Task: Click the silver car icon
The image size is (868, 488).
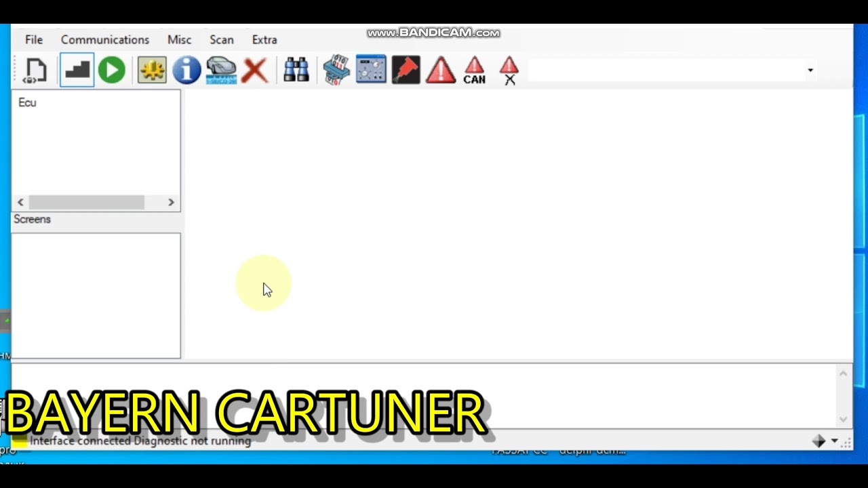Action: (221, 70)
